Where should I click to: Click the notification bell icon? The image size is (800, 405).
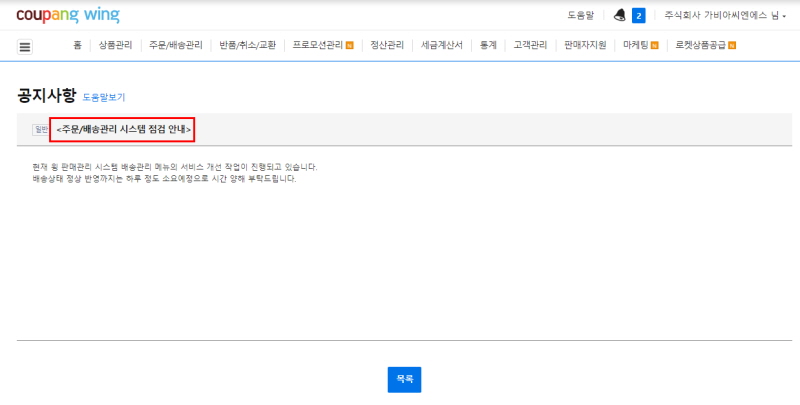619,15
